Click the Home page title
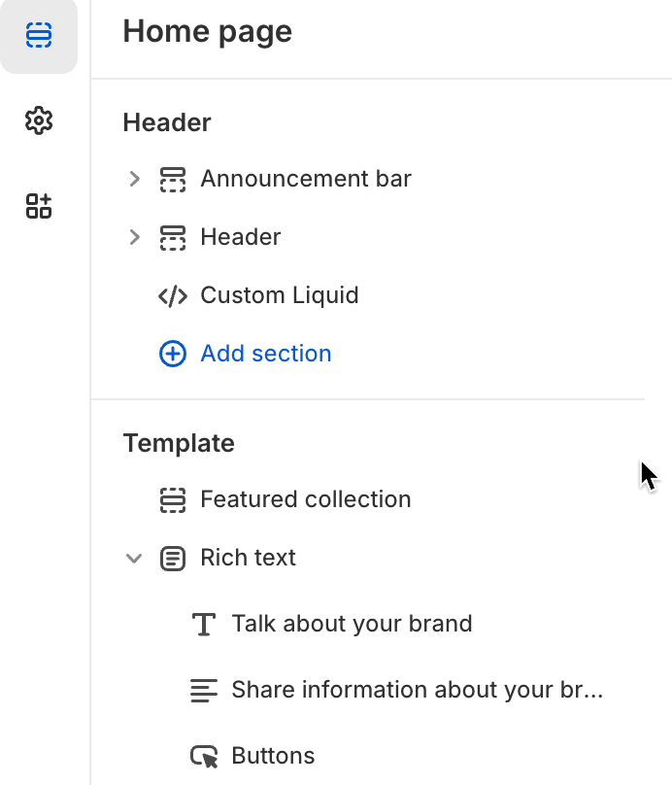The height and width of the screenshot is (785, 672). [x=207, y=32]
